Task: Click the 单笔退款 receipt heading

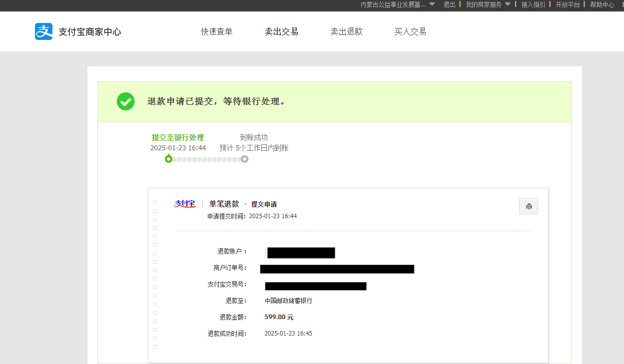Action: (224, 204)
